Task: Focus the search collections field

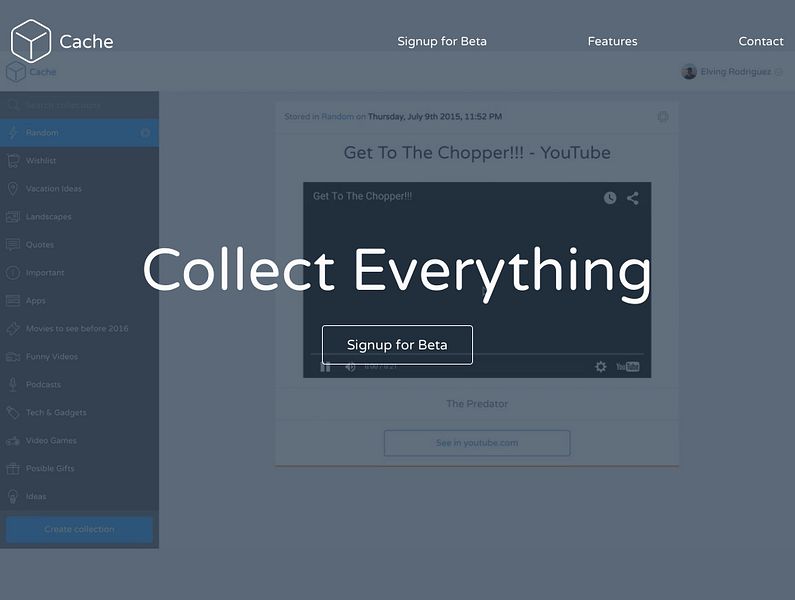Action: click(79, 105)
